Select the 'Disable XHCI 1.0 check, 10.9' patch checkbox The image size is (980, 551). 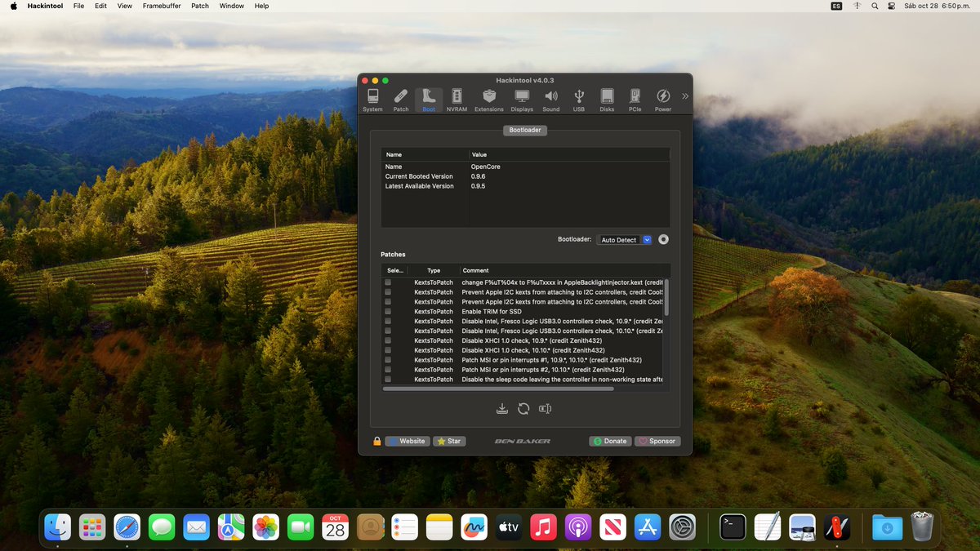387,340
